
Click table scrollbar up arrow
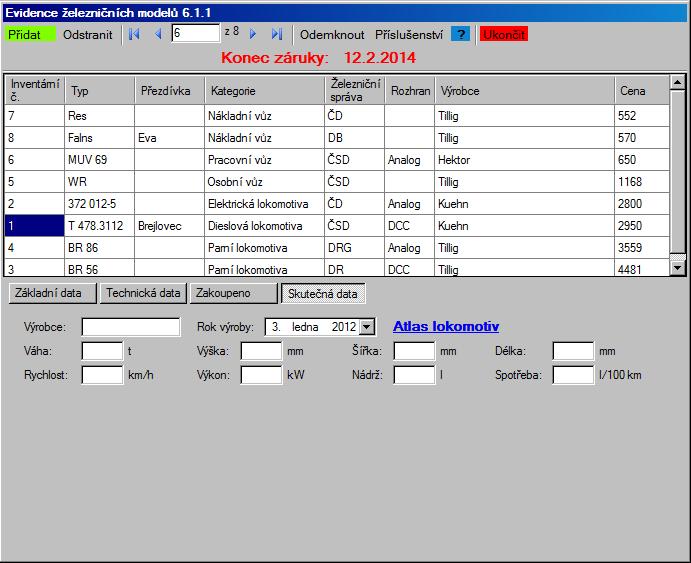click(677, 82)
